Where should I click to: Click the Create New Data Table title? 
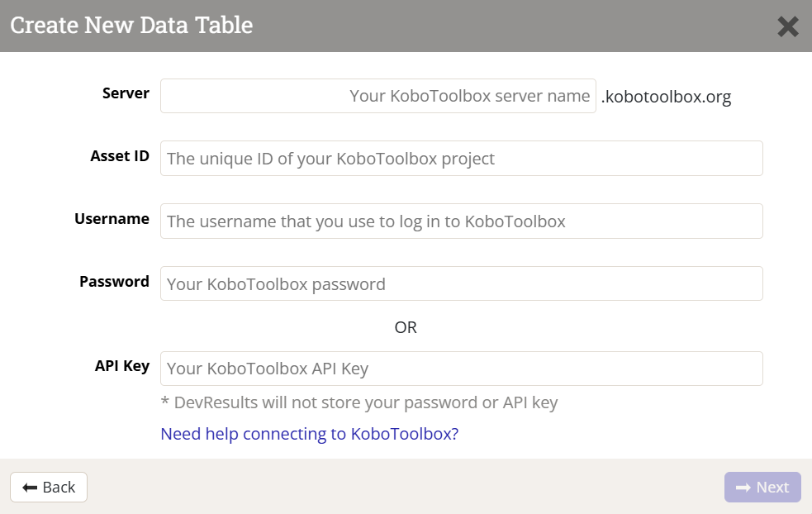point(131,26)
